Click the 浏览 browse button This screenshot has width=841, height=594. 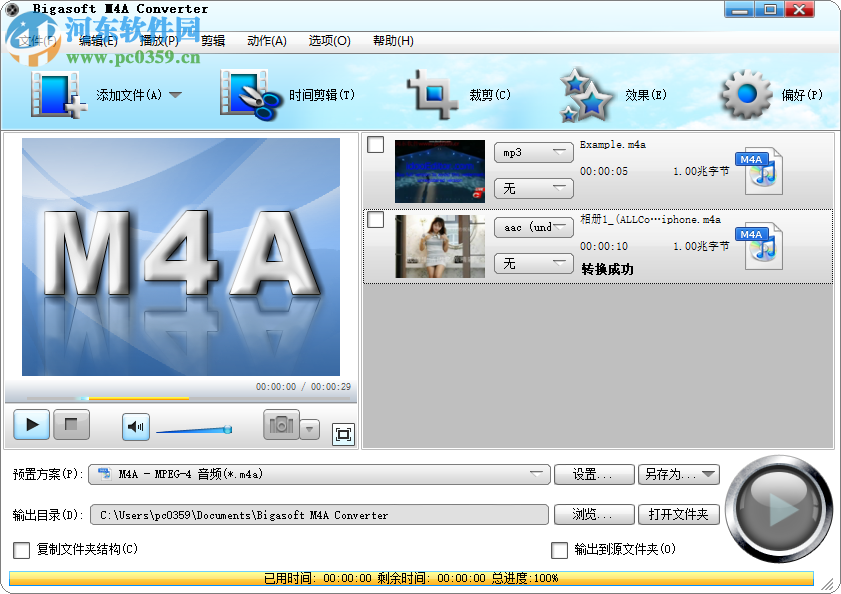(594, 514)
